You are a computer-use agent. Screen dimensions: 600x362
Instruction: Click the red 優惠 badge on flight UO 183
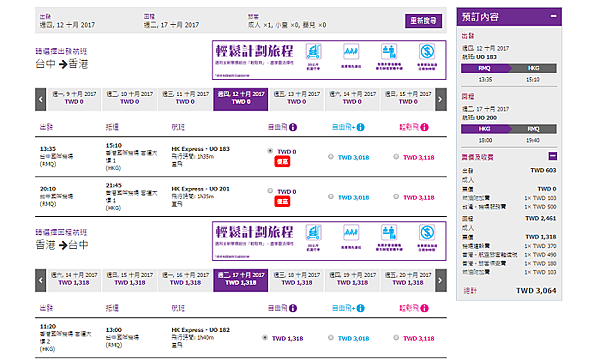(x=282, y=161)
